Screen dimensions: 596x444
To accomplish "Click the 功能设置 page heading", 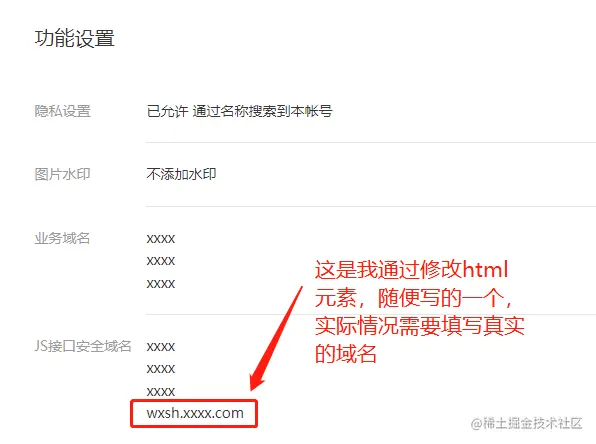I will coord(74,38).
